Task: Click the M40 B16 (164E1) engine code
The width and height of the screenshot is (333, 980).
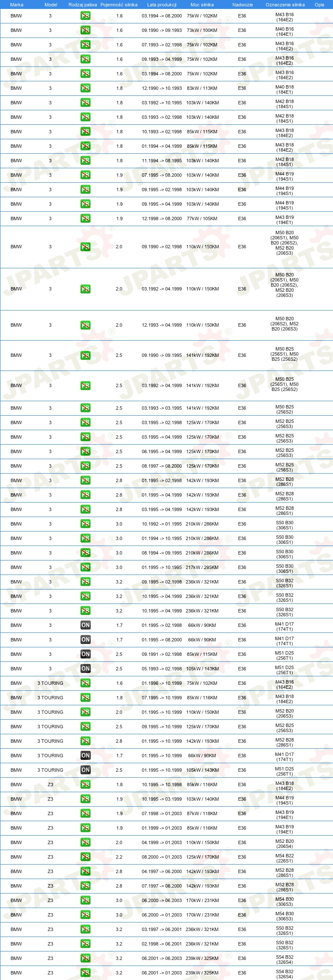Action: tap(284, 32)
